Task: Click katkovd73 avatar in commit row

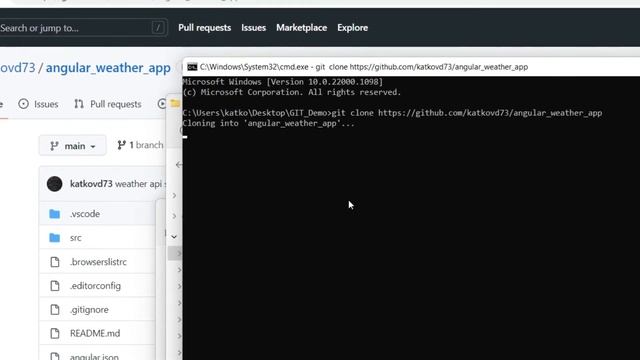Action: [55, 184]
